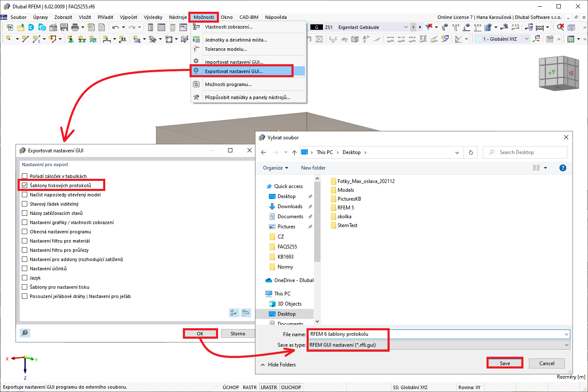Viewport: 588px width, 392px height.
Task: Check 'Načíst naposledy otevřený model' option
Action: point(25,195)
